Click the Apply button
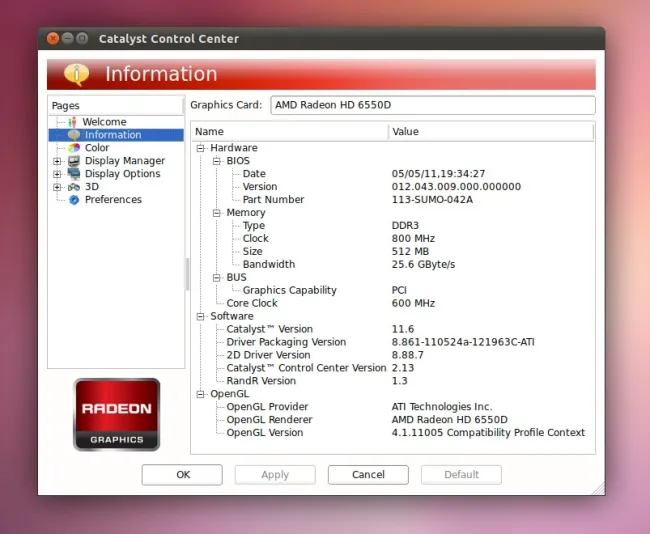 [275, 475]
